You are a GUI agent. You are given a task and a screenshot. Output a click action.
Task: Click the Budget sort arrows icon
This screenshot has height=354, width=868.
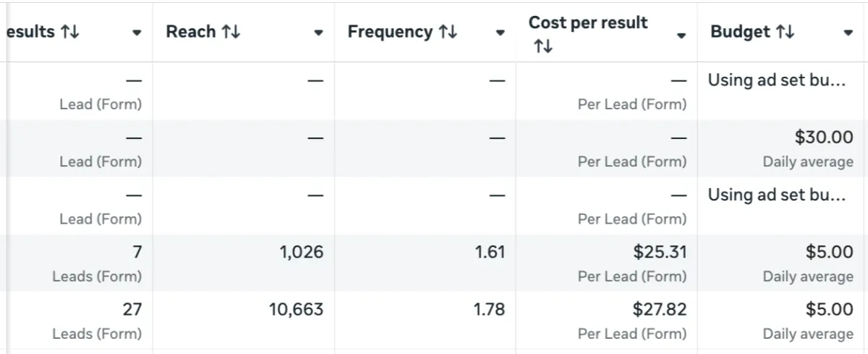pyautogui.click(x=785, y=32)
